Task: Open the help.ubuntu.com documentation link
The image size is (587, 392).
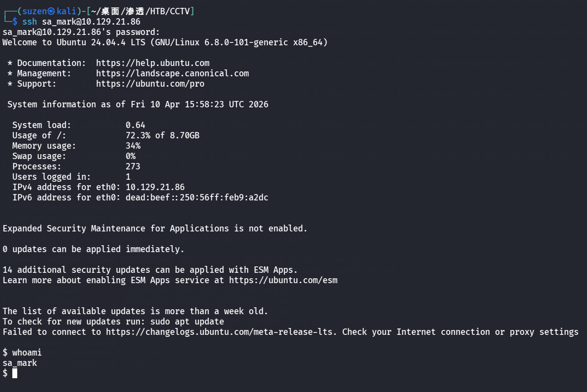Action: [x=153, y=63]
